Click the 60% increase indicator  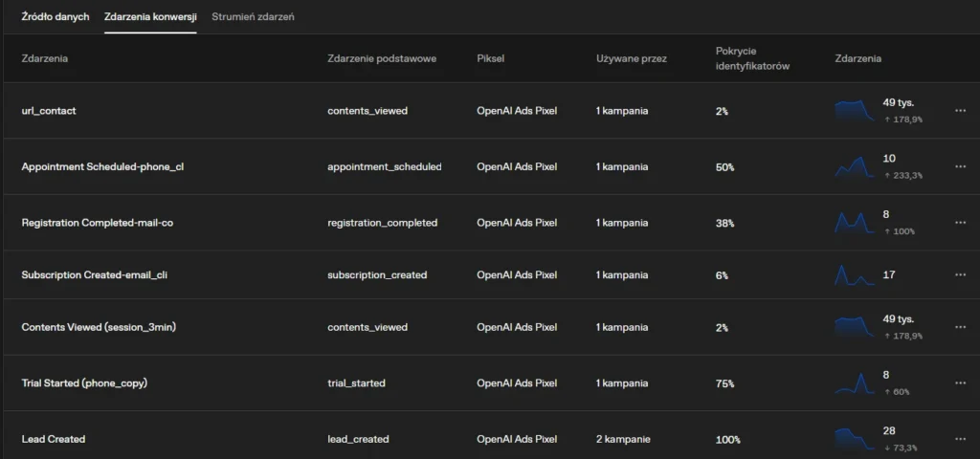[x=897, y=391]
